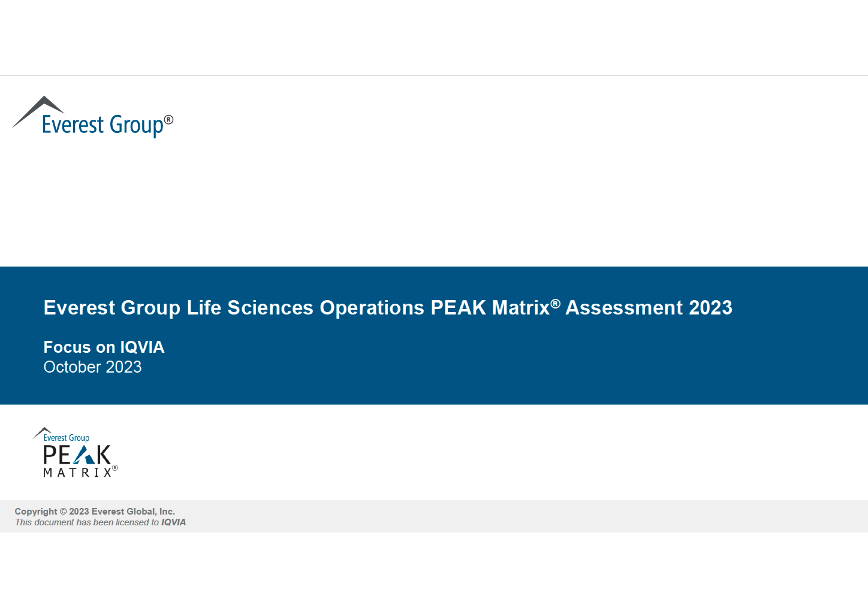The height and width of the screenshot is (611, 868).
Task: Select the PEAK Matrix Assessment 2023 title
Action: [x=388, y=307]
